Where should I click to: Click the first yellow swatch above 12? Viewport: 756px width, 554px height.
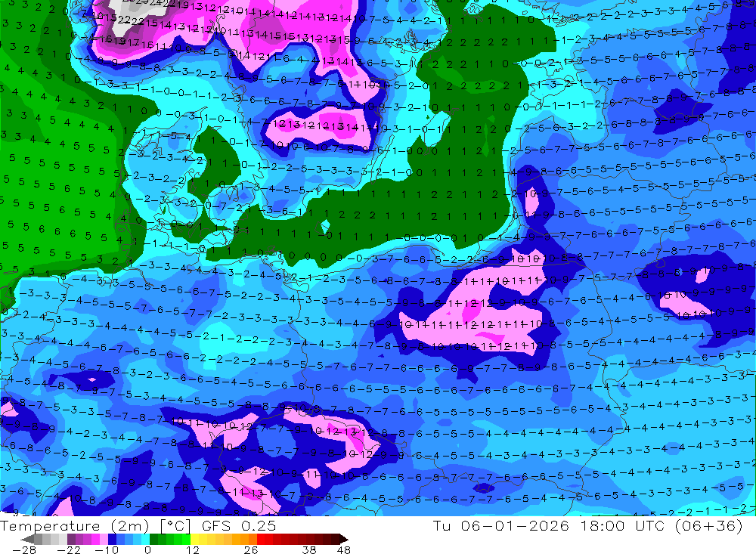tap(195, 539)
